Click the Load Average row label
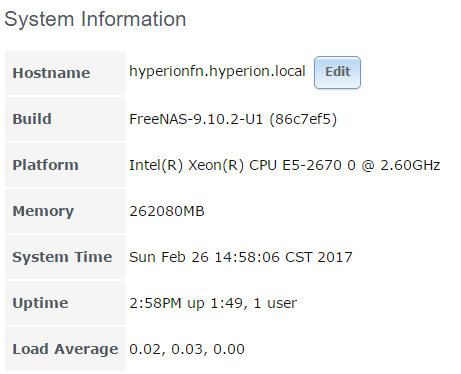 click(x=65, y=349)
